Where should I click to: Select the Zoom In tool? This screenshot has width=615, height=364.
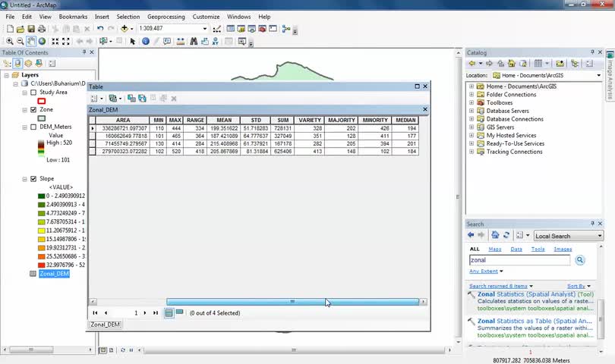pyautogui.click(x=10, y=41)
